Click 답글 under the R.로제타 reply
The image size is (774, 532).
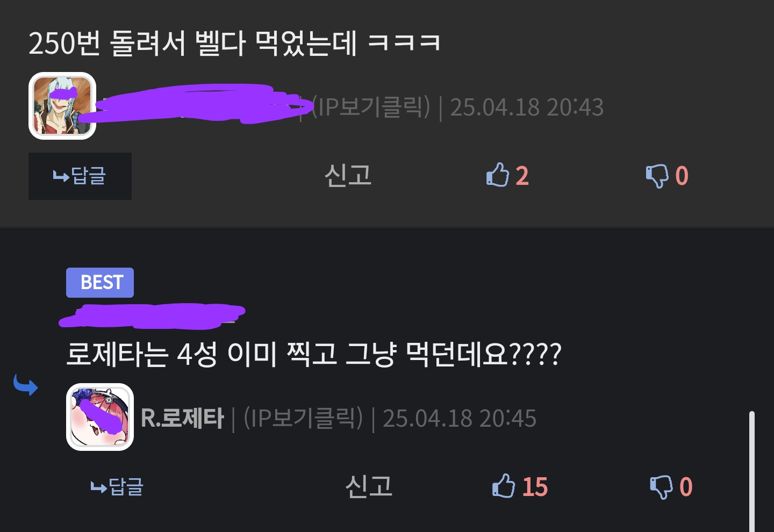117,487
